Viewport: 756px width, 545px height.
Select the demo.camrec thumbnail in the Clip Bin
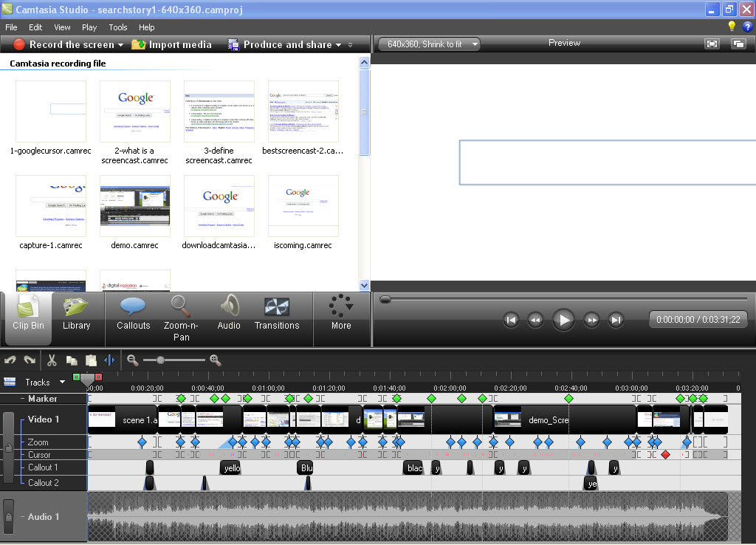[x=134, y=205]
